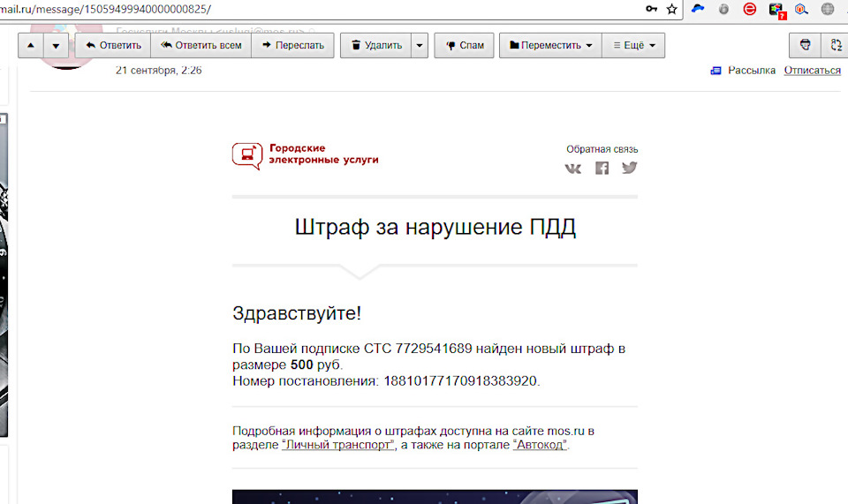Viewport: 848px width, 504px height.
Task: Click the print icon in the toolbar
Action: tap(805, 46)
